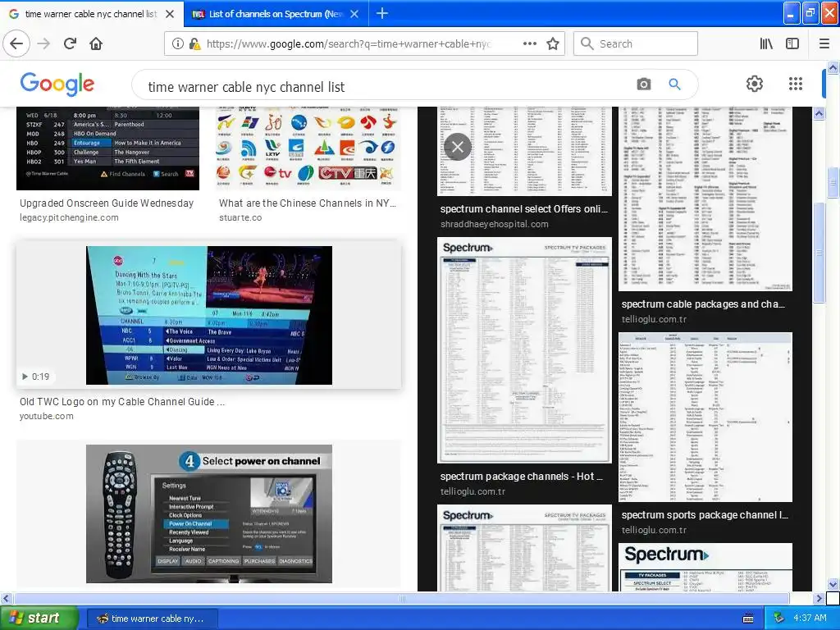Select the spectrum cable packages list thumbnail
Image resolution: width=840 pixels, height=630 pixels.
[x=705, y=199]
